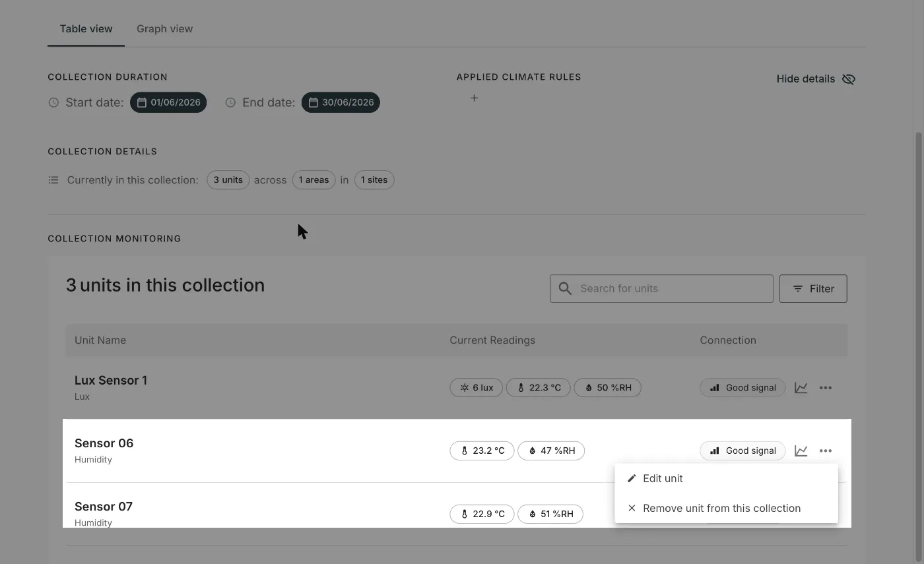Viewport: 924px width, 564px height.
Task: Click the clock icon beside Start date
Action: pyautogui.click(x=53, y=102)
